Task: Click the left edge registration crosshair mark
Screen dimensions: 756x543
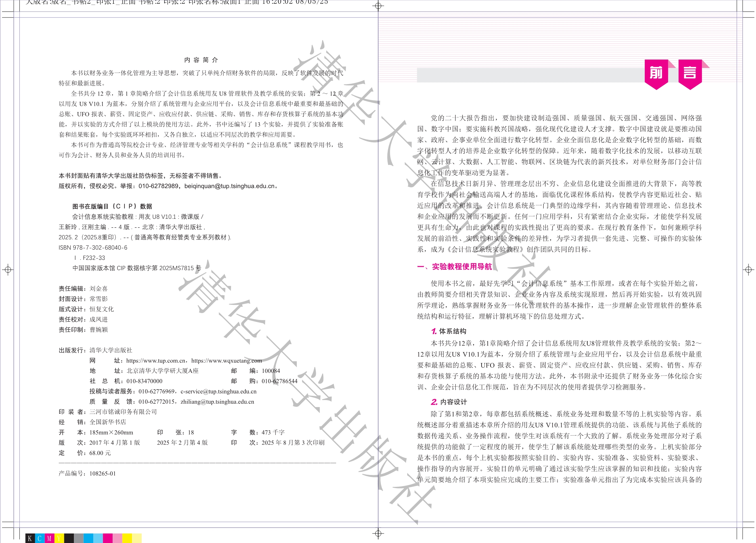Action: [x=8, y=269]
